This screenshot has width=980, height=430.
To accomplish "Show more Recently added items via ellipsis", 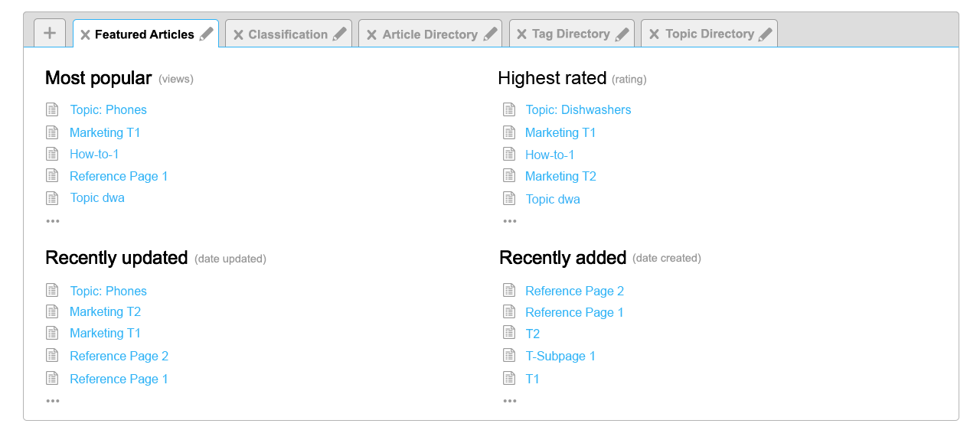I will 509,401.
